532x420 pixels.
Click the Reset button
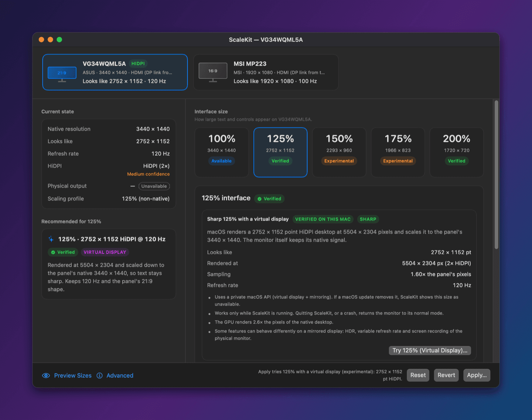[x=418, y=375]
